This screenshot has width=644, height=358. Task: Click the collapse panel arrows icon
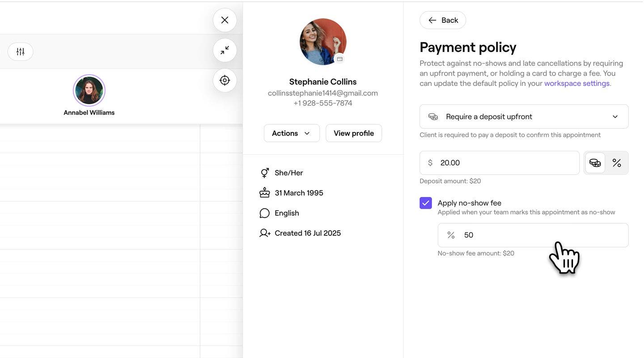(225, 50)
